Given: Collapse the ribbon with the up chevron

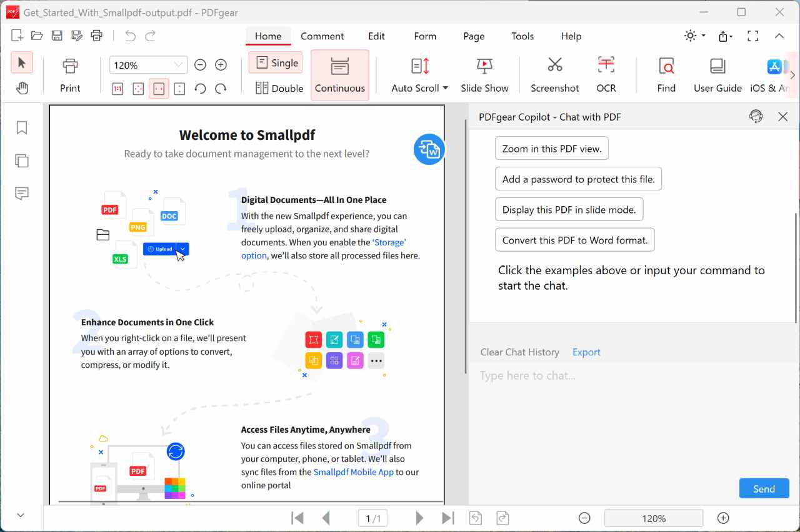Looking at the screenshot, I should coord(779,36).
